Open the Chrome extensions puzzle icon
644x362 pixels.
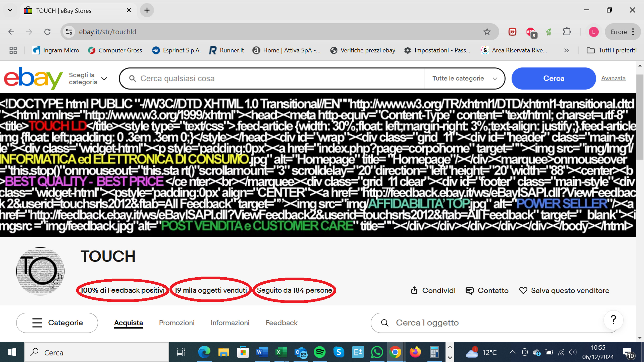(567, 32)
